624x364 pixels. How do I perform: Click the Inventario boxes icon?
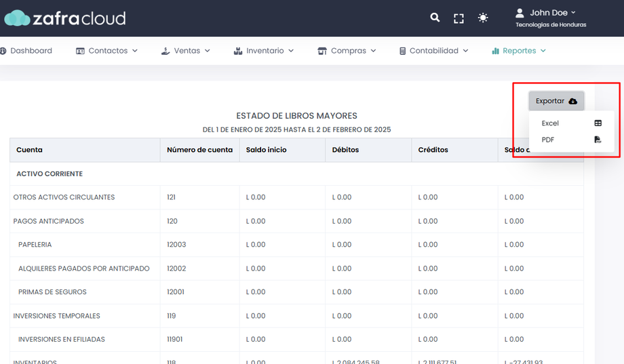click(x=237, y=51)
